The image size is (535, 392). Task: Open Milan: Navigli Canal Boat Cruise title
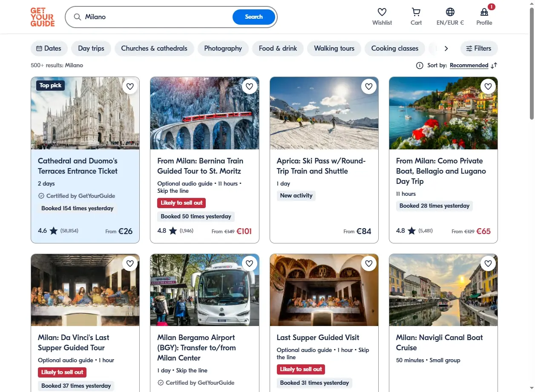point(440,343)
